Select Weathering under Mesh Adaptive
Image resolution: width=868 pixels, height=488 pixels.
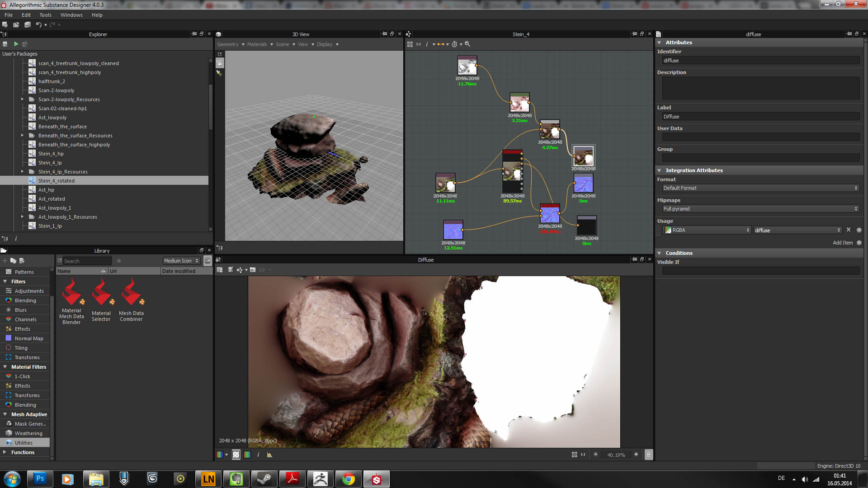[x=28, y=433]
